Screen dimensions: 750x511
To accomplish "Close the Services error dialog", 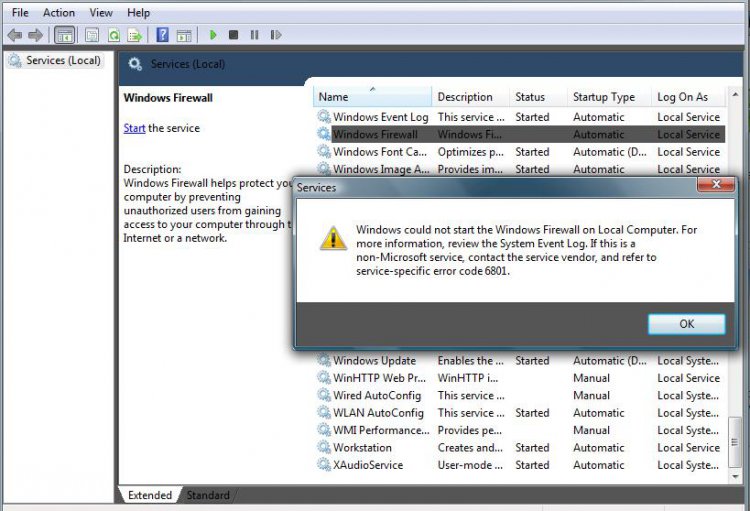I will coord(716,184).
